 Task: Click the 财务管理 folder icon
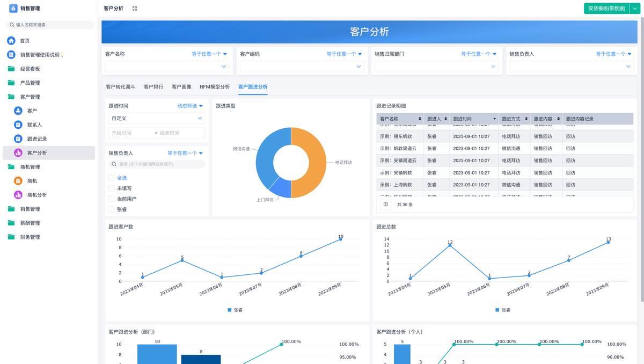pos(11,237)
